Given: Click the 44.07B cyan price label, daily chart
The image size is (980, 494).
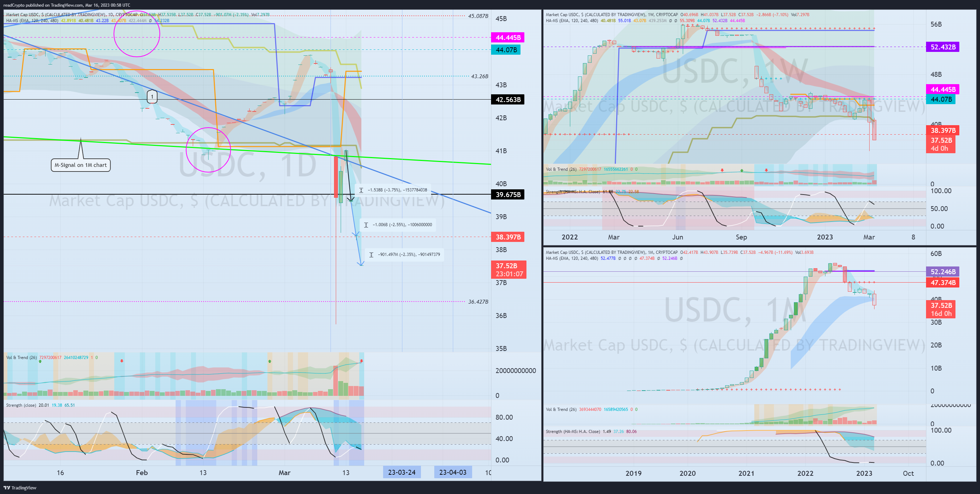Looking at the screenshot, I should click(x=506, y=50).
